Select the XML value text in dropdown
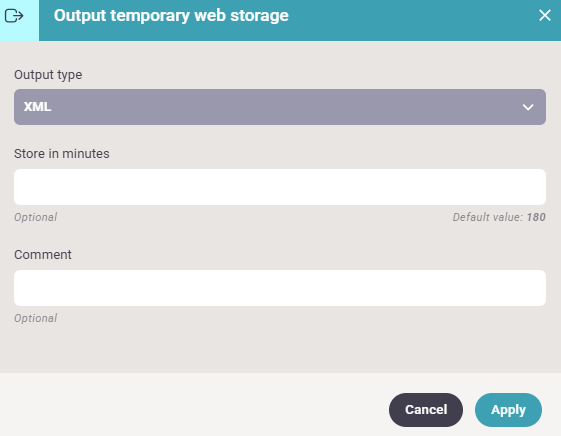This screenshot has width=561, height=436. [x=38, y=107]
